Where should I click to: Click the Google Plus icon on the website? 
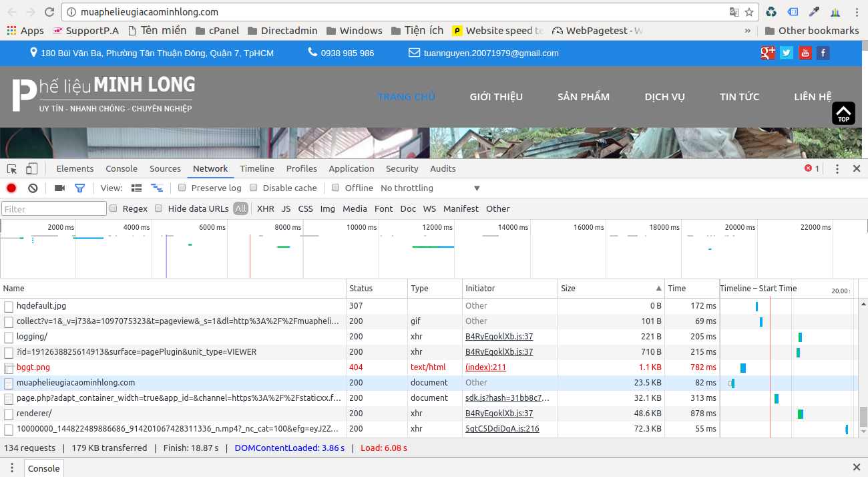click(768, 53)
